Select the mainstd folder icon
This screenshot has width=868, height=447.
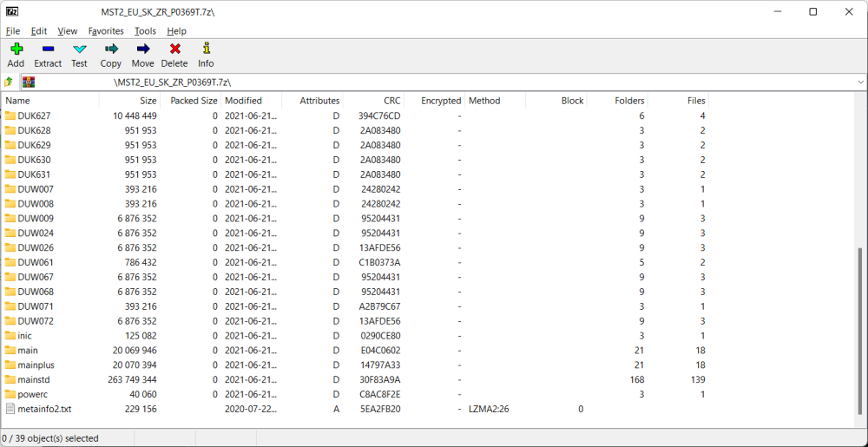tap(10, 379)
